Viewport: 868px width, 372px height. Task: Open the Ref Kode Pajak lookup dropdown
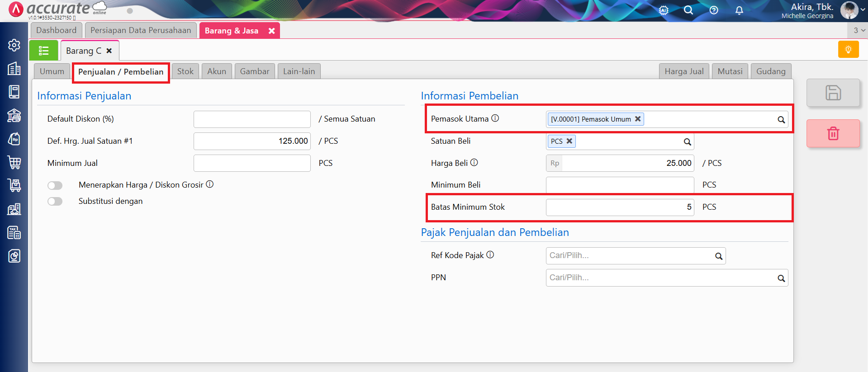pos(718,256)
